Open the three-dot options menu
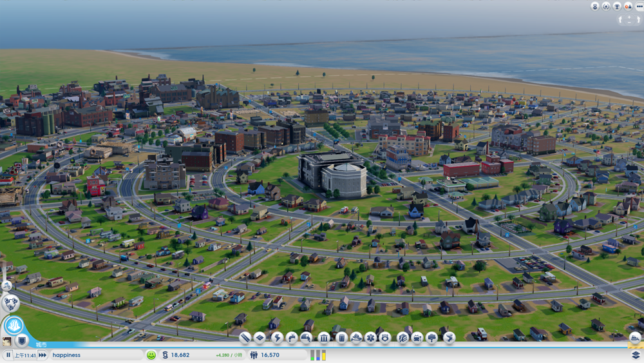Screen dimensions: 644x363 (639, 6)
